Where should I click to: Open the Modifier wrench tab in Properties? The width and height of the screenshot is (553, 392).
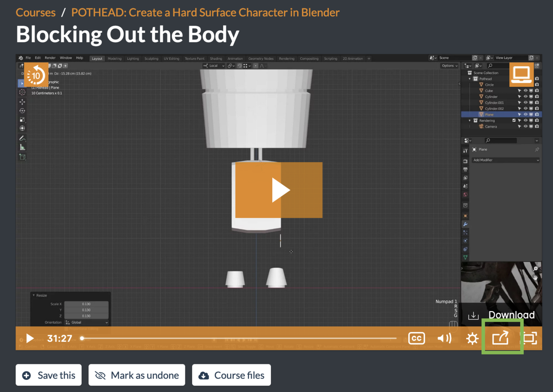pos(465,224)
